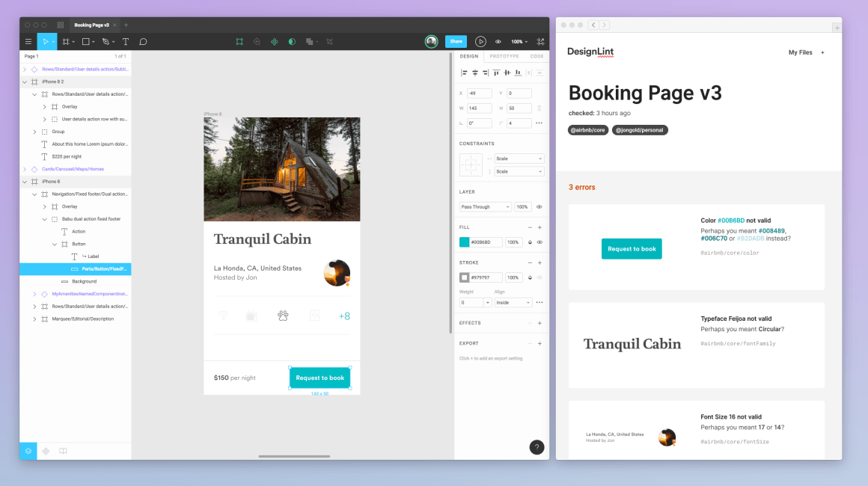Viewport: 868px width, 486px height.
Task: Add an effect with plus icon
Action: tap(540, 323)
